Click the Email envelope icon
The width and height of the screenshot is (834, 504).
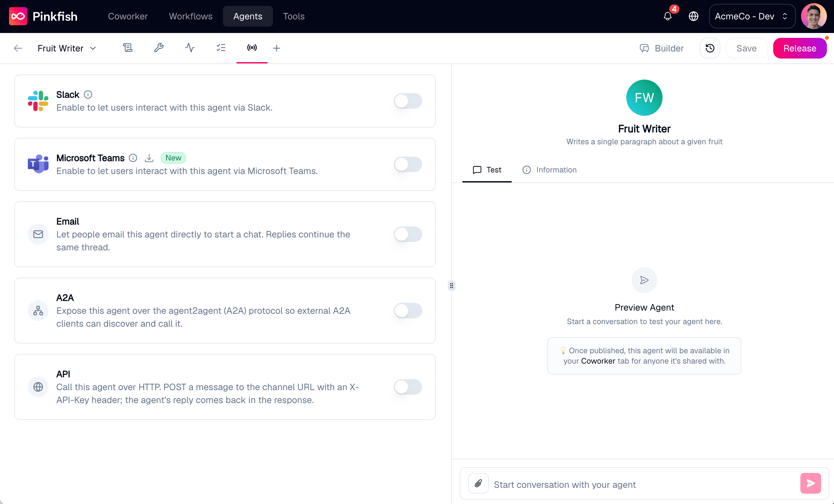pyautogui.click(x=38, y=234)
